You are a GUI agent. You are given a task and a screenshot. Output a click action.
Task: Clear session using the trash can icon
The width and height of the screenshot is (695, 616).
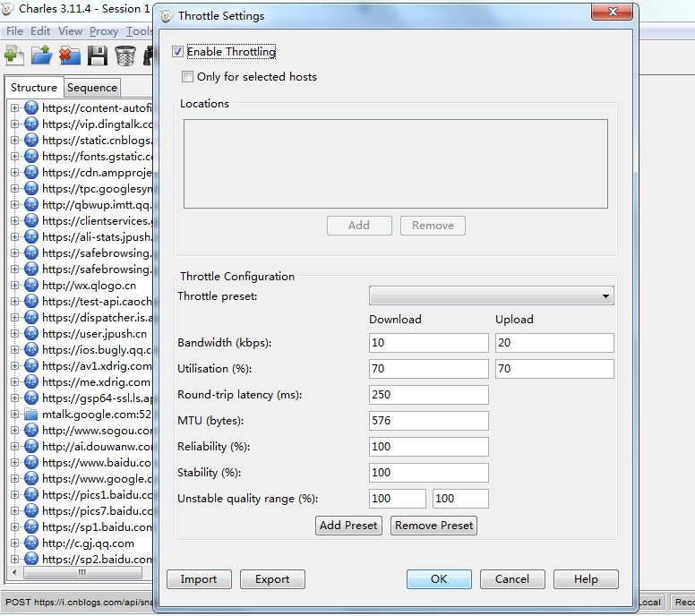[x=125, y=56]
